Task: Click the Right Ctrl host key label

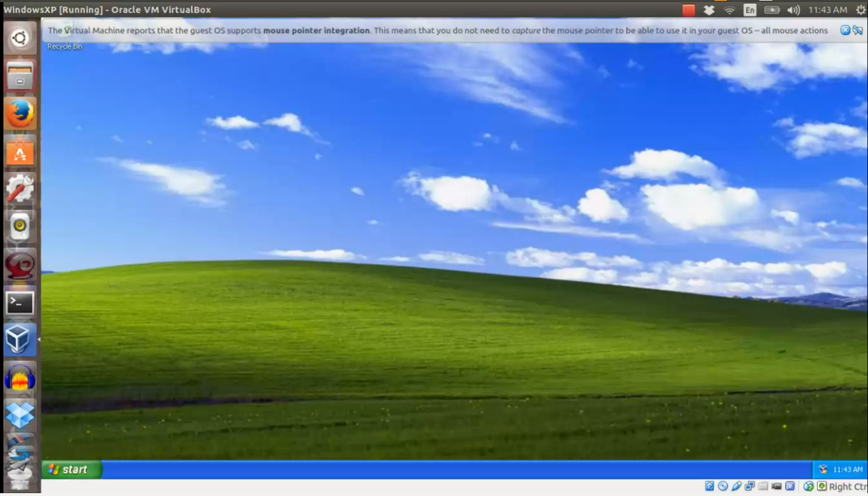Action: [x=848, y=487]
